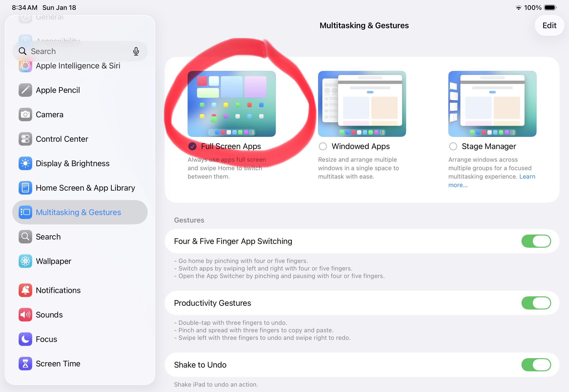Toggle the Shake to Undo switch

536,365
